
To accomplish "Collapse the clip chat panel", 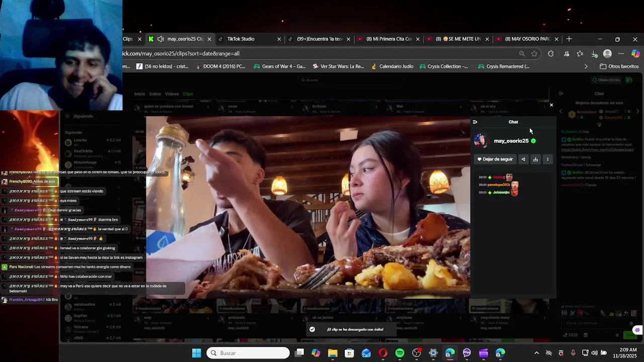I will tap(475, 122).
